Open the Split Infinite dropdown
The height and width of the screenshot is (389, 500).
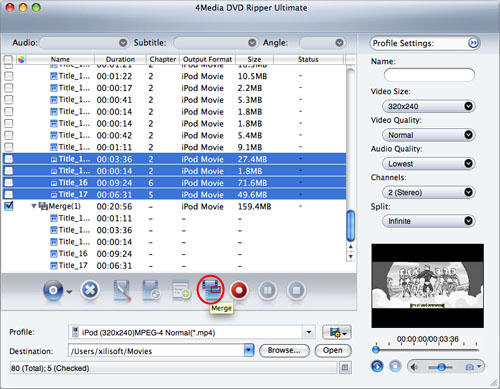(x=429, y=221)
